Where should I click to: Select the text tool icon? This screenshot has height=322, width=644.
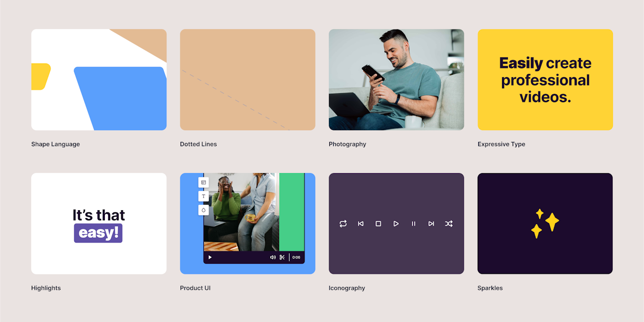[x=203, y=196]
